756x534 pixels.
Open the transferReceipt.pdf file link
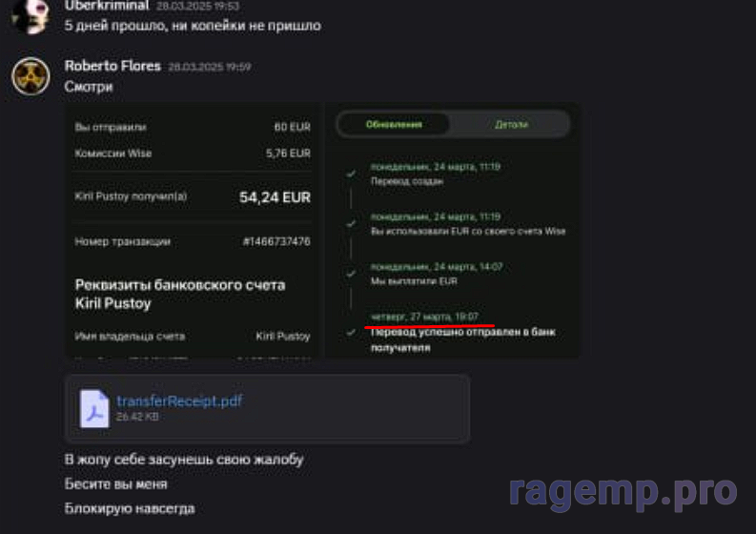pyautogui.click(x=179, y=401)
